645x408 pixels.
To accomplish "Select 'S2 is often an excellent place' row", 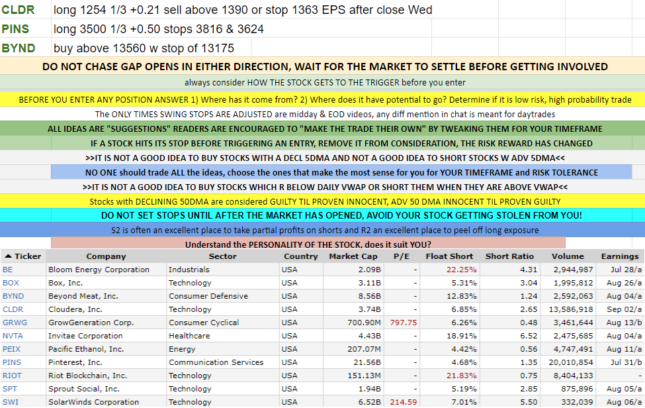I will click(x=322, y=230).
